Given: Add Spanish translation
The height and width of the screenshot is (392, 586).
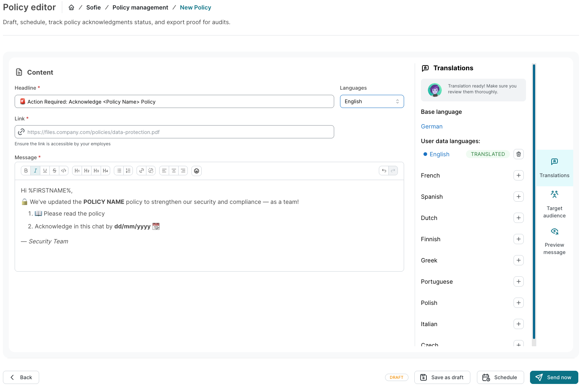Looking at the screenshot, I should pyautogui.click(x=519, y=197).
